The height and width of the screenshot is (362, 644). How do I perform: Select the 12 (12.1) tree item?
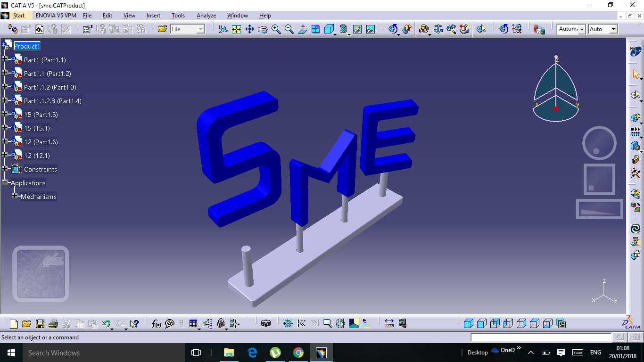(x=37, y=156)
